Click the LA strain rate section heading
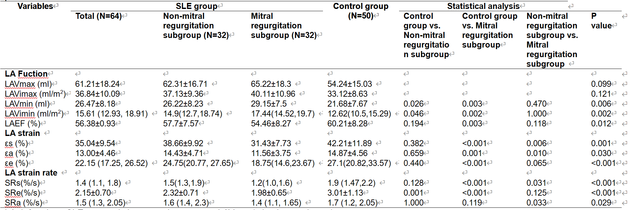644x210 pixels. 31,173
